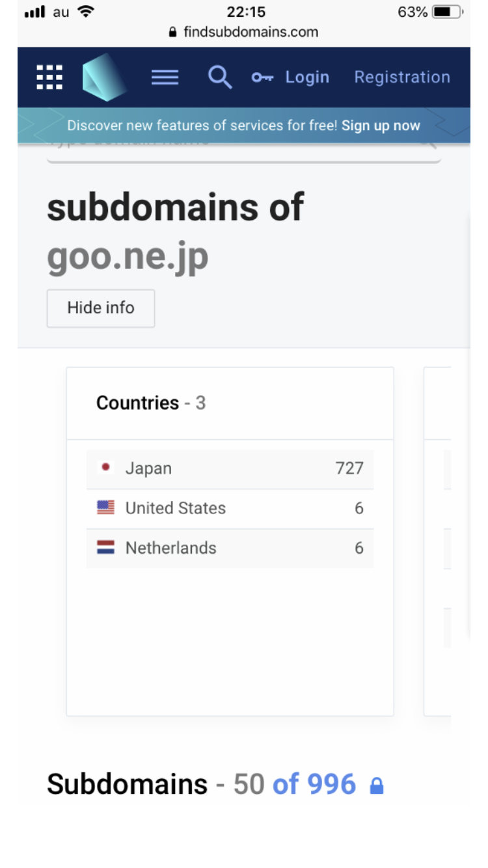Select the United States country row

point(230,508)
